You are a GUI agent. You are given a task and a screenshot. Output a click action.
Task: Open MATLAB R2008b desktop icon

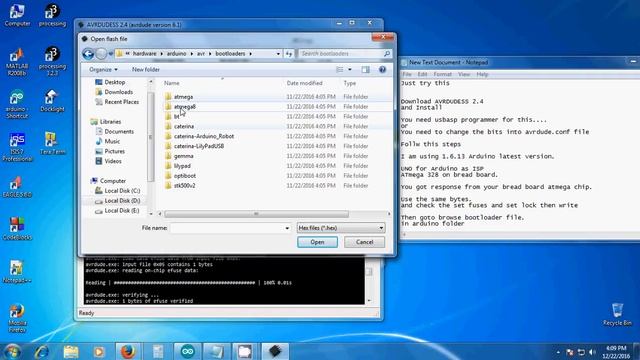[x=17, y=62]
